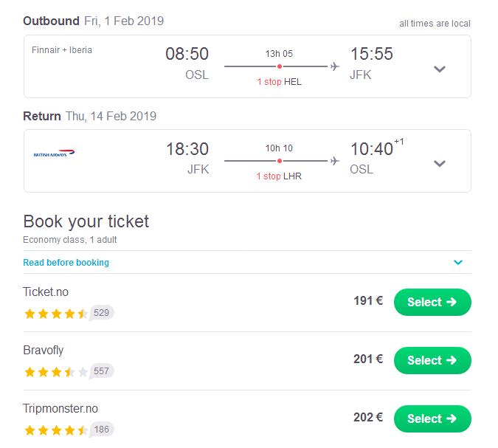
Task: Click Bravofly star rating
Action: point(56,372)
